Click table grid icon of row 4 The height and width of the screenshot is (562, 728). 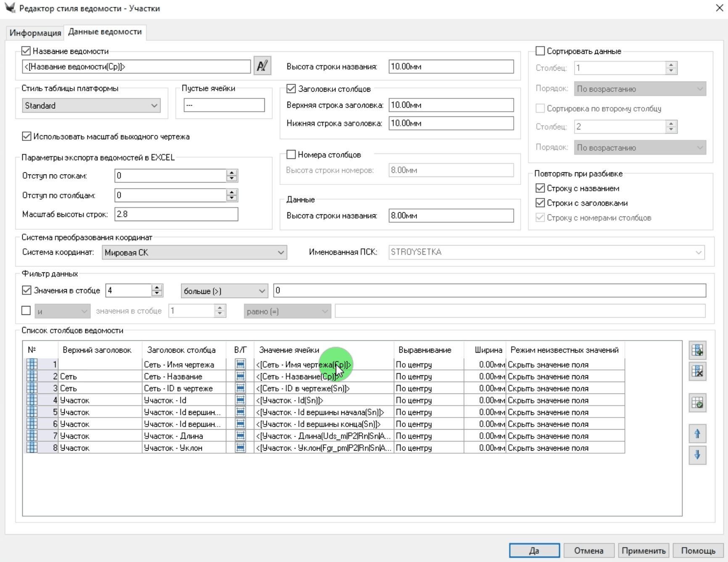32,400
